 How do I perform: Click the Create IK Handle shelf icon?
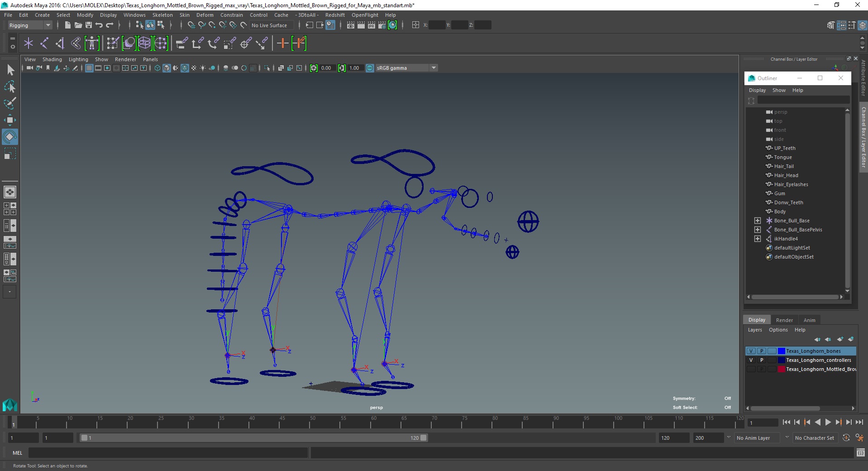pyautogui.click(x=60, y=43)
